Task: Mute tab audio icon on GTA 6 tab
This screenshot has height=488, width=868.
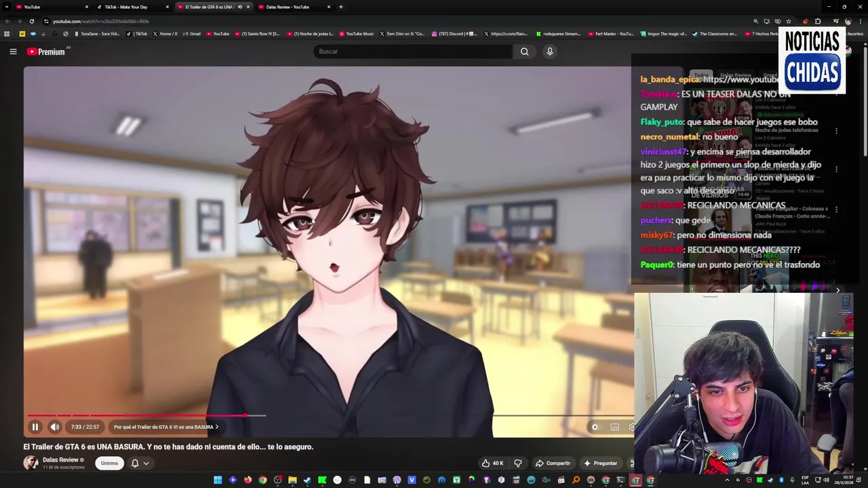Action: tap(239, 7)
